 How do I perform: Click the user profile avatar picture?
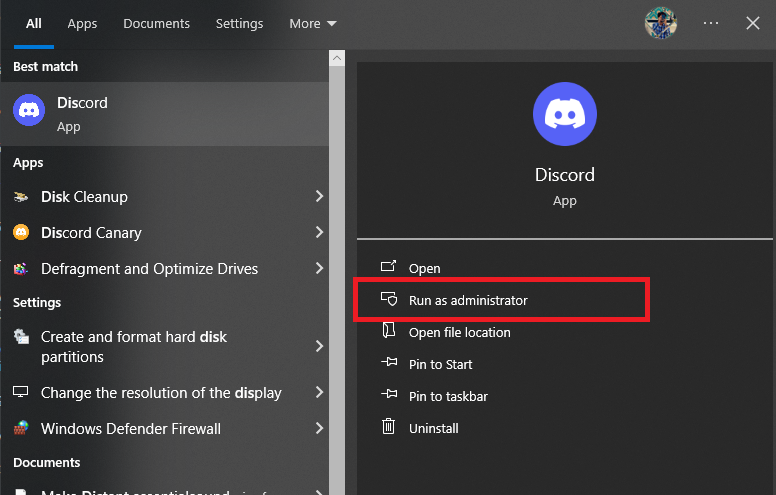(x=661, y=23)
